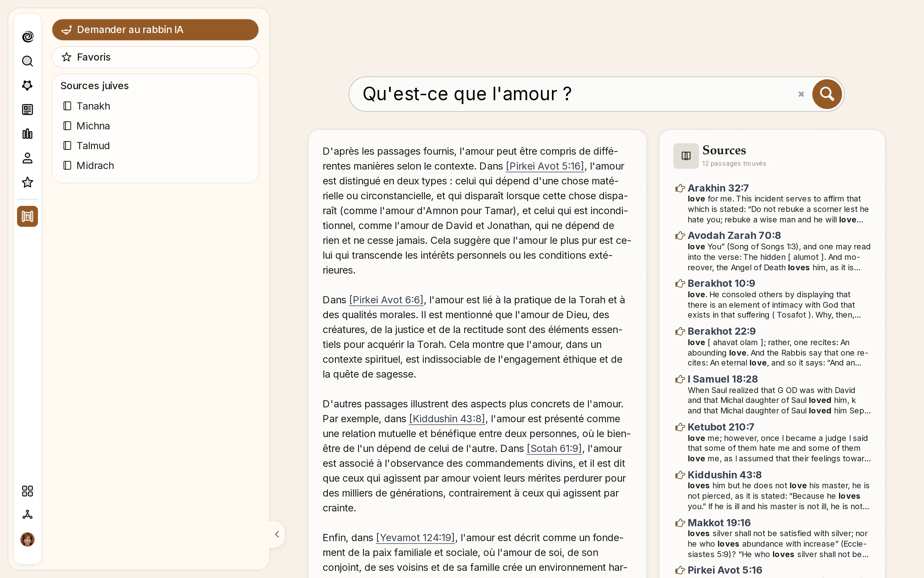The height and width of the screenshot is (578, 924).
Task: Open Pirkei Avot 5:16 in Sources list
Action: tap(725, 570)
